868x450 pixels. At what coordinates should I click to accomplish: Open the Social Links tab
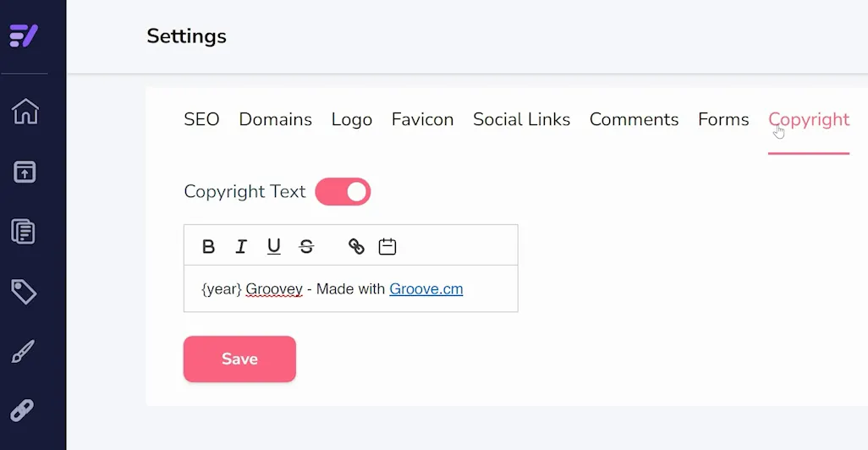point(521,119)
